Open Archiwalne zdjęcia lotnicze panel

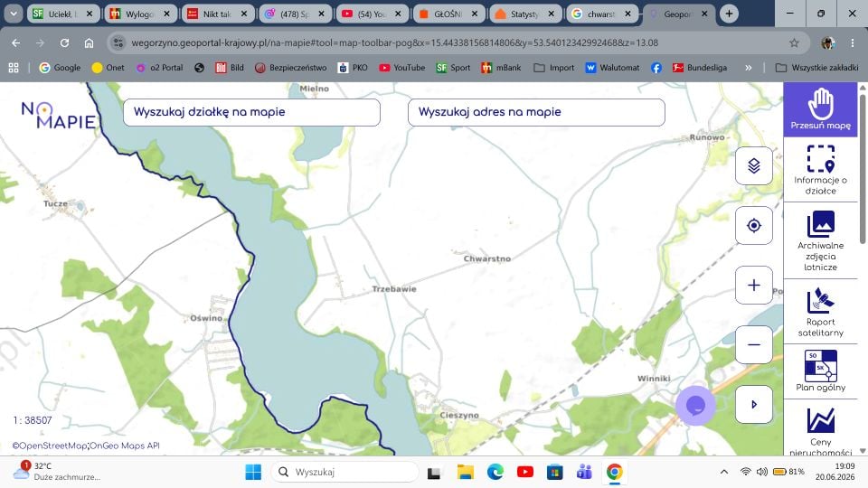click(820, 240)
